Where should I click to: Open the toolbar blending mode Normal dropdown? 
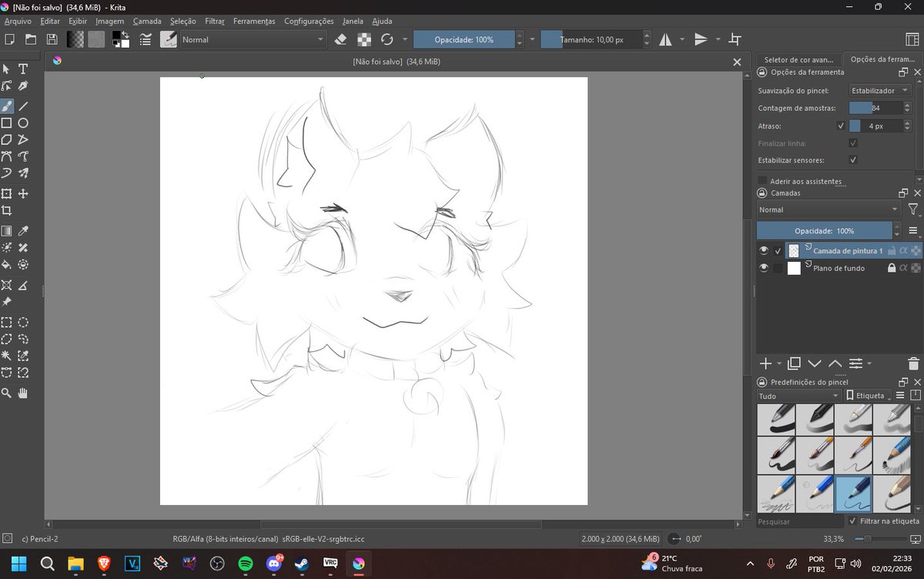pos(253,39)
